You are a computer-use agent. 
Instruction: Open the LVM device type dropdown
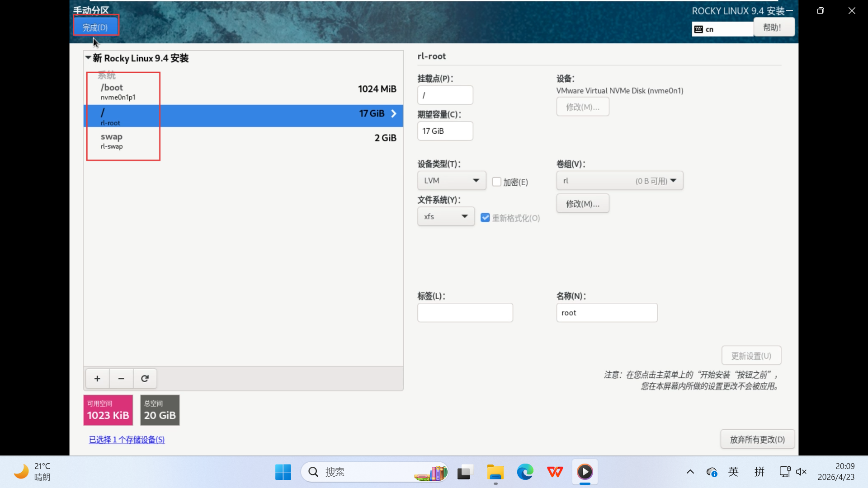(x=451, y=180)
